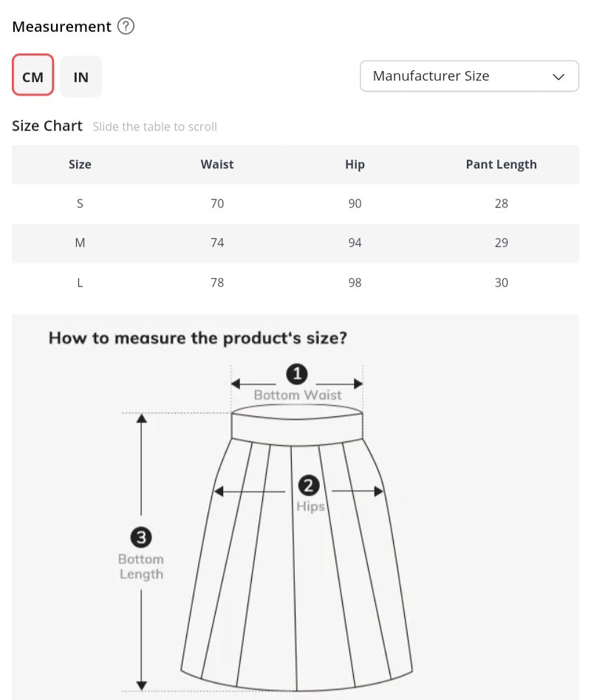Screen dimensions: 591x700
Task: Click the number 2 Hips marker
Action: (x=309, y=485)
